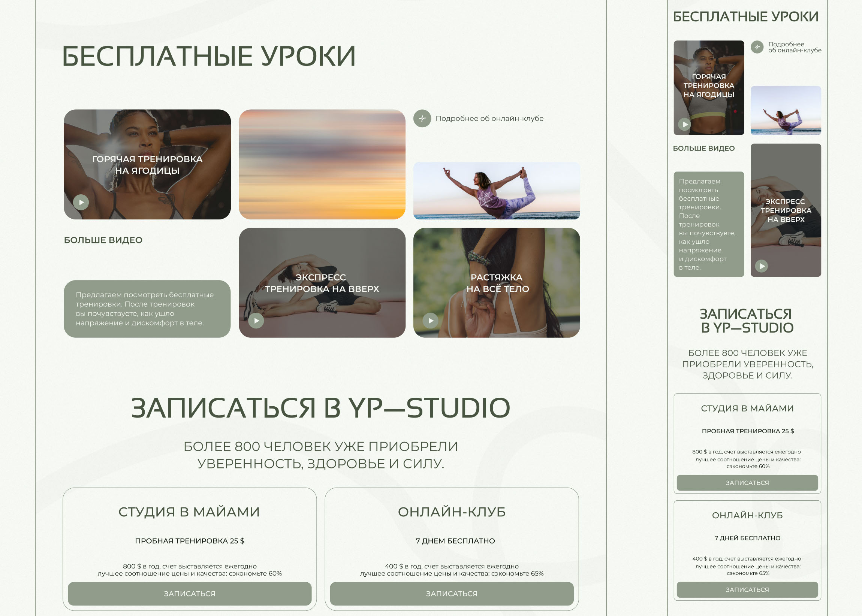Play the hot glutes workout video on desktop
The width and height of the screenshot is (862, 616).
pyautogui.click(x=81, y=202)
